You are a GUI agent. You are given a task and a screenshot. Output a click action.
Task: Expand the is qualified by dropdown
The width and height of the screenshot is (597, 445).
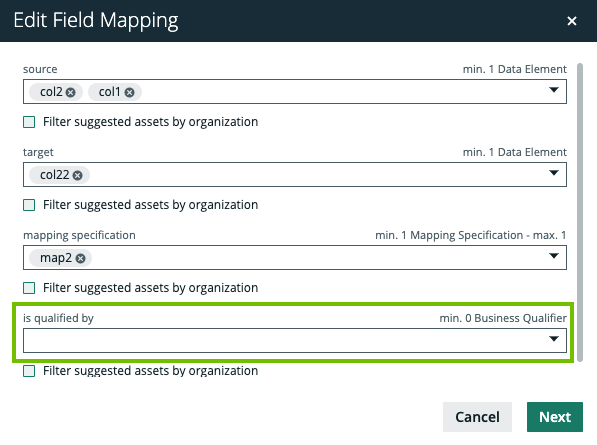click(554, 339)
